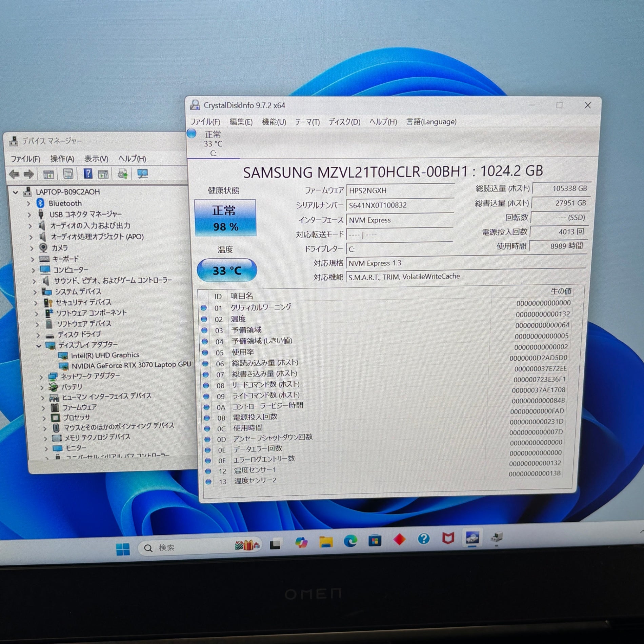Click the update driver gear icon
644x644 pixels.
(122, 174)
